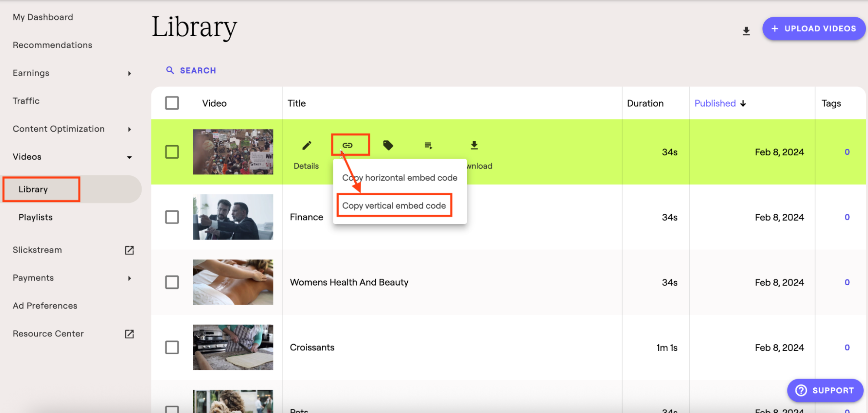
Task: Open Slickstream external link icon
Action: pos(129,250)
